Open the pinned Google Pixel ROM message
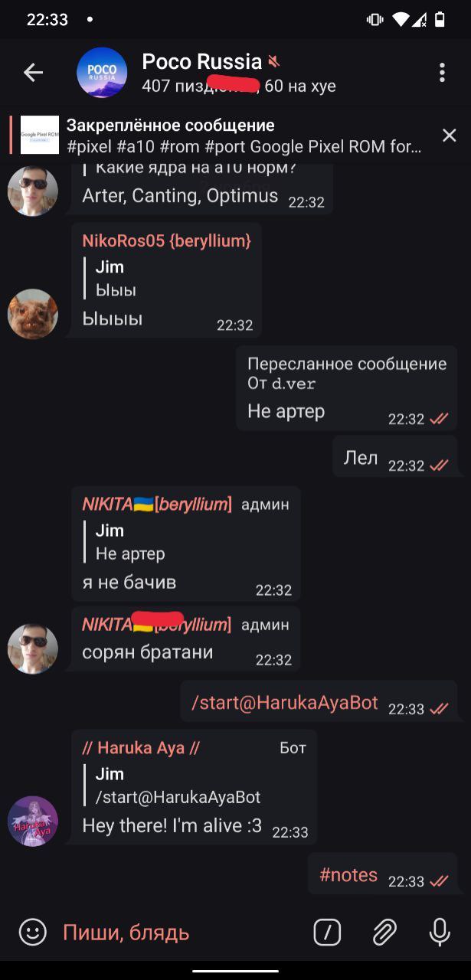Screen dimensions: 471x980 [x=244, y=136]
